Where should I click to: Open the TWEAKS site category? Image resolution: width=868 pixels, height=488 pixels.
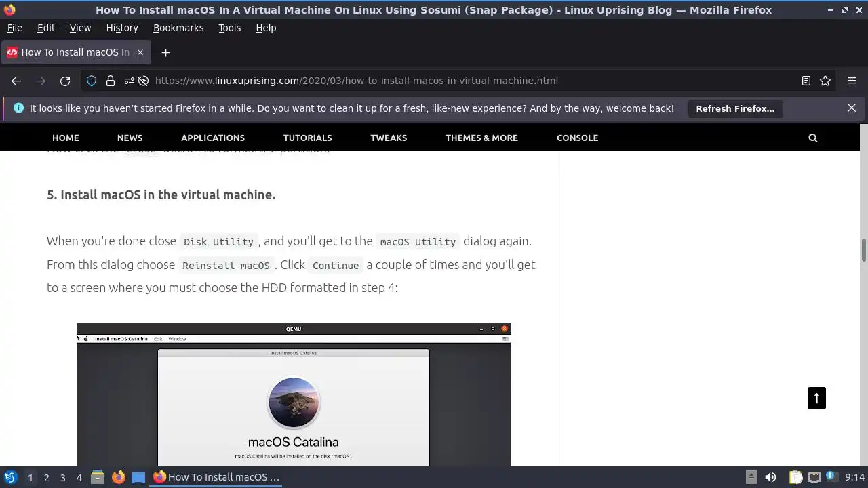click(x=389, y=138)
